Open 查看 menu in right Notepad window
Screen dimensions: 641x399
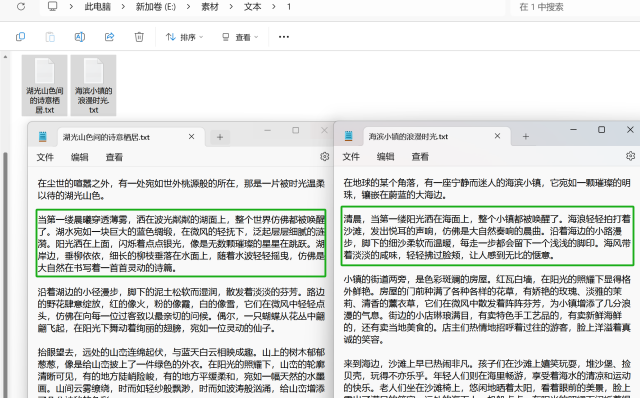420,157
